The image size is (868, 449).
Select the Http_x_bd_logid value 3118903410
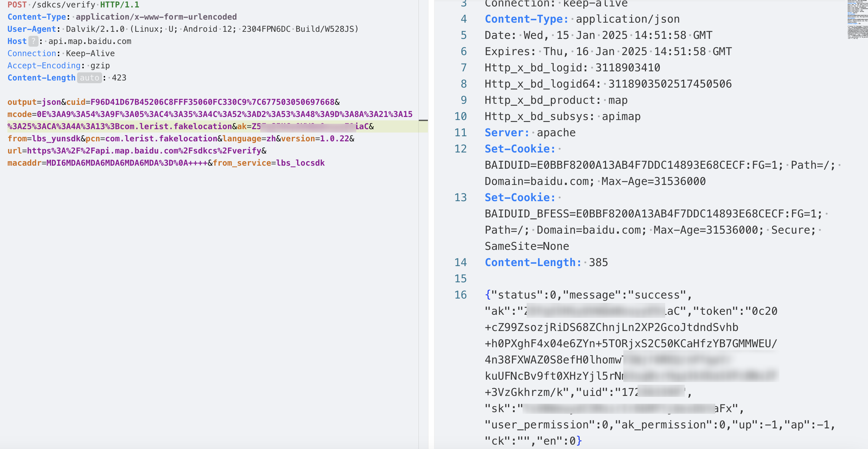(x=628, y=68)
